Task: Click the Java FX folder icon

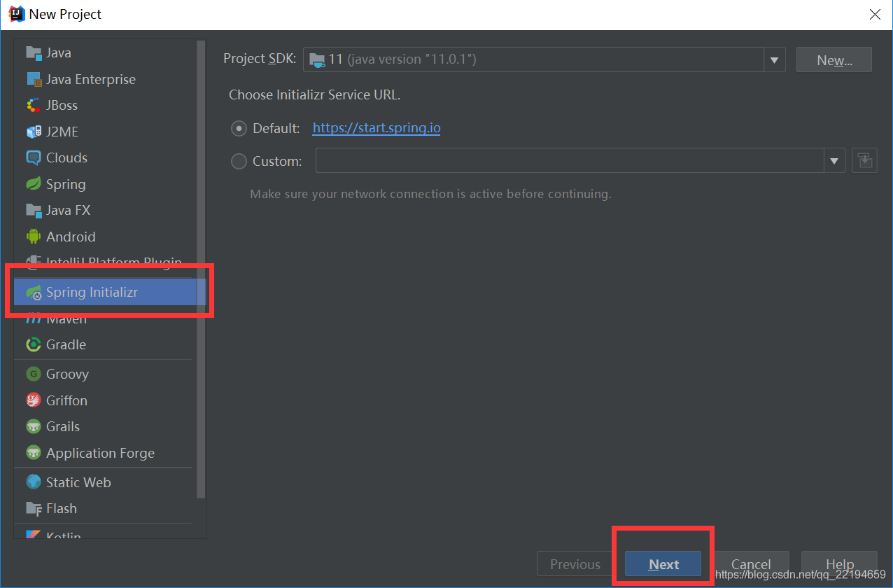Action: click(34, 210)
